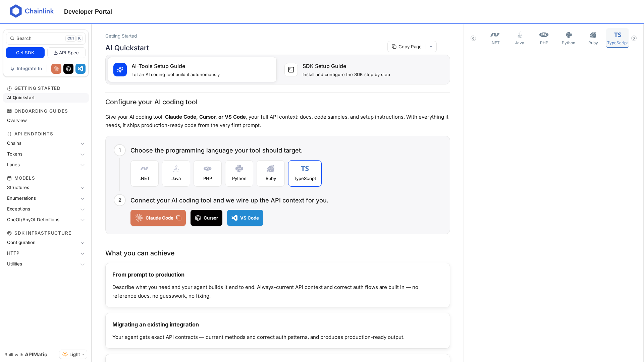Connect with Claude Code button
The image size is (644, 362).
click(x=158, y=218)
